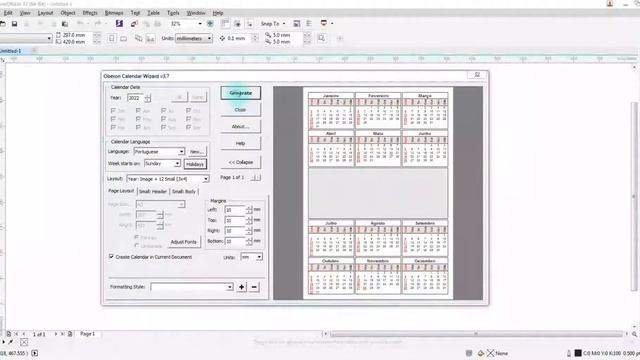Click the Bottom margin stepper arrows

point(249,242)
